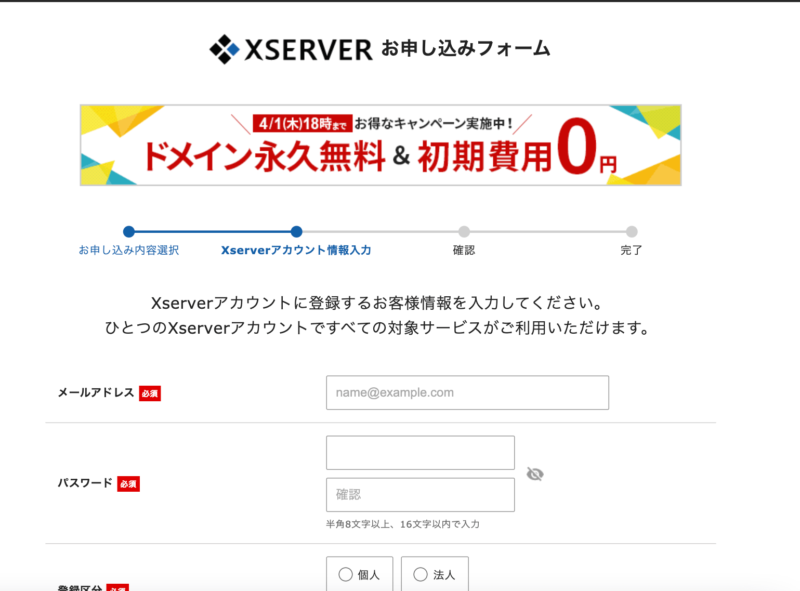The height and width of the screenshot is (591, 800).
Task: Click the メールアドレス field label
Action: pos(95,392)
